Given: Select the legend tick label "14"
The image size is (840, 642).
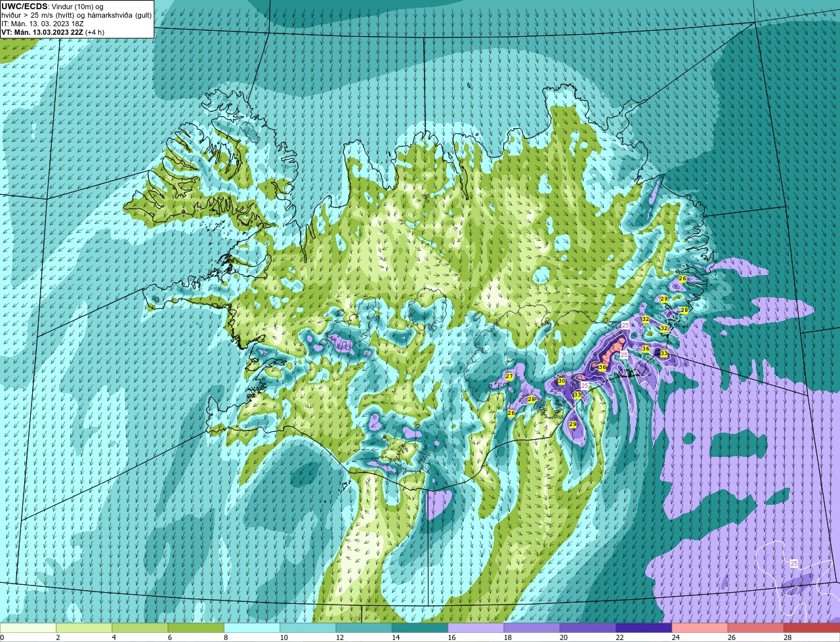Looking at the screenshot, I should pyautogui.click(x=394, y=637).
